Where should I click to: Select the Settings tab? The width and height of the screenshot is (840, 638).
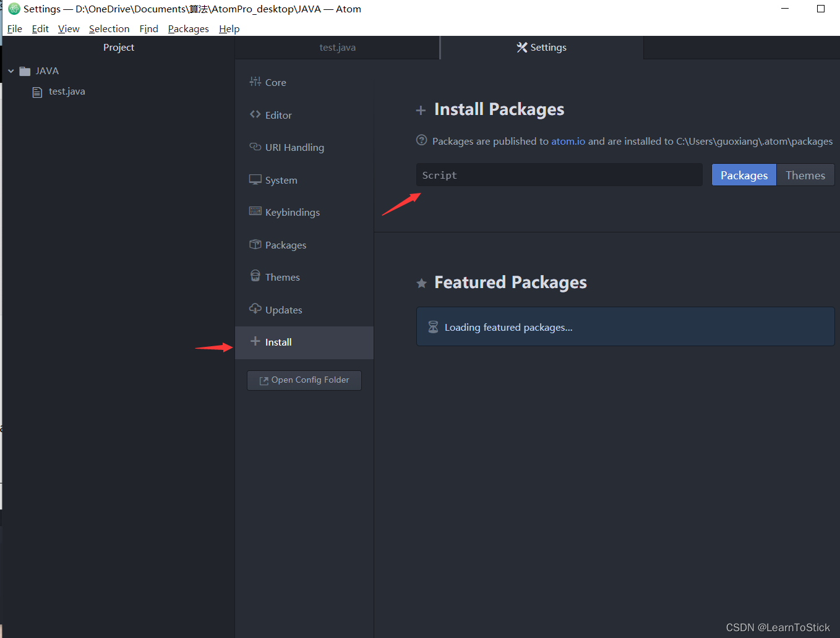click(542, 48)
